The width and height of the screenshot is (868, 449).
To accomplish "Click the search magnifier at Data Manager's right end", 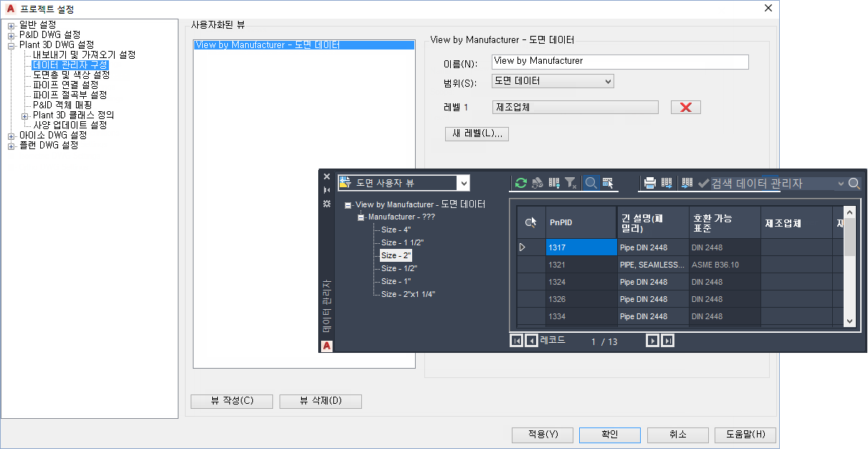I will click(854, 184).
